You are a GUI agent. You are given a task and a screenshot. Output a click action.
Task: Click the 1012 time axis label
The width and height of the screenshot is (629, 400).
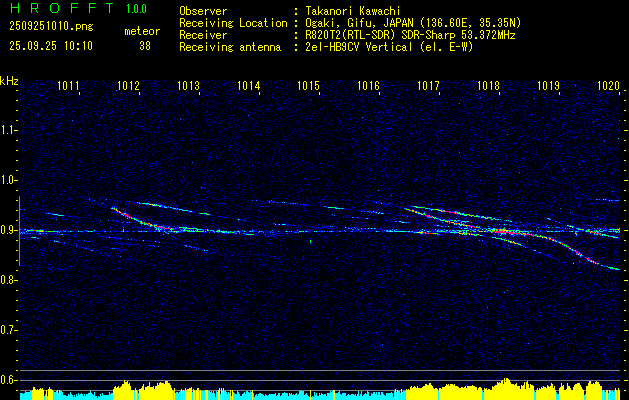[128, 86]
